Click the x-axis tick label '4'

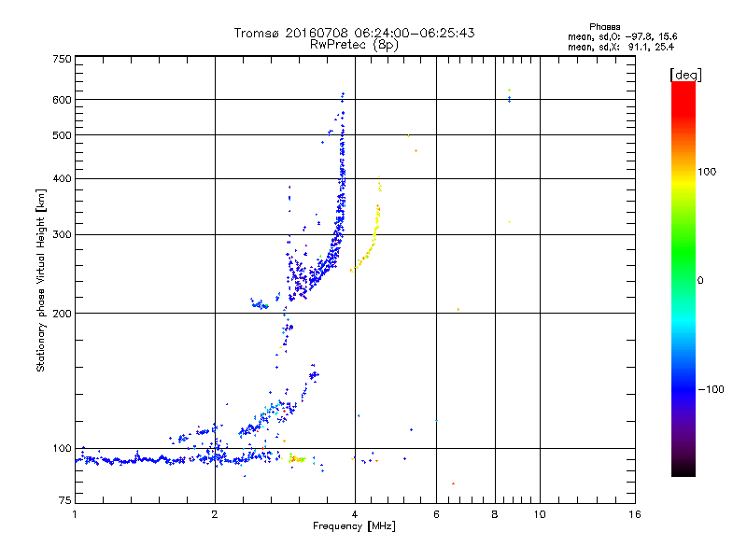pos(355,514)
